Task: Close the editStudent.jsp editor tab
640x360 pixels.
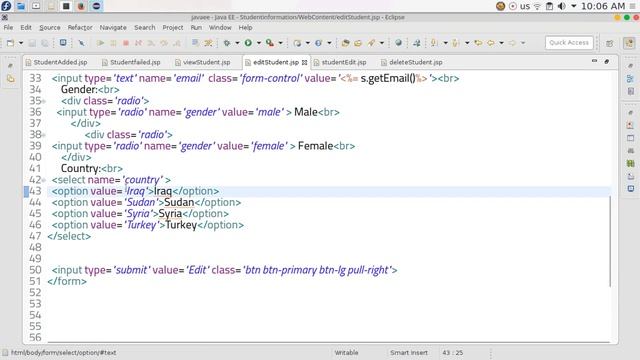Action: click(304, 62)
